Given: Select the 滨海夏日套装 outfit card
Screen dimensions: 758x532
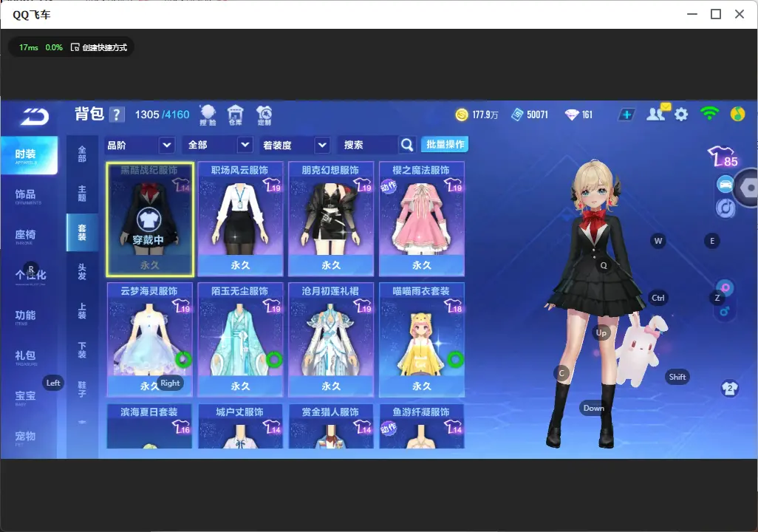Looking at the screenshot, I should tap(150, 426).
